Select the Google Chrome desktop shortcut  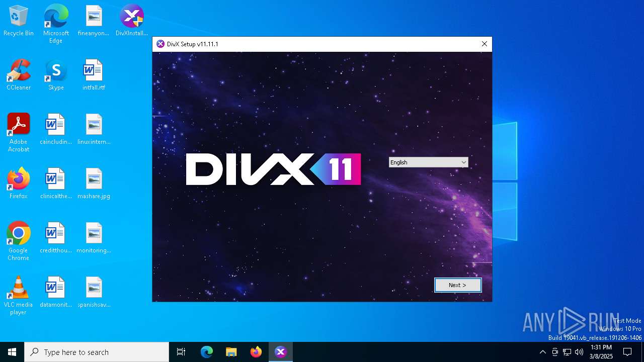[x=19, y=242]
